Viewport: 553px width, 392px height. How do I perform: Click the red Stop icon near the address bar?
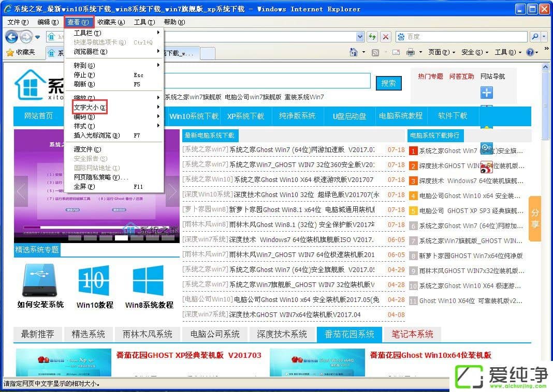coord(385,37)
